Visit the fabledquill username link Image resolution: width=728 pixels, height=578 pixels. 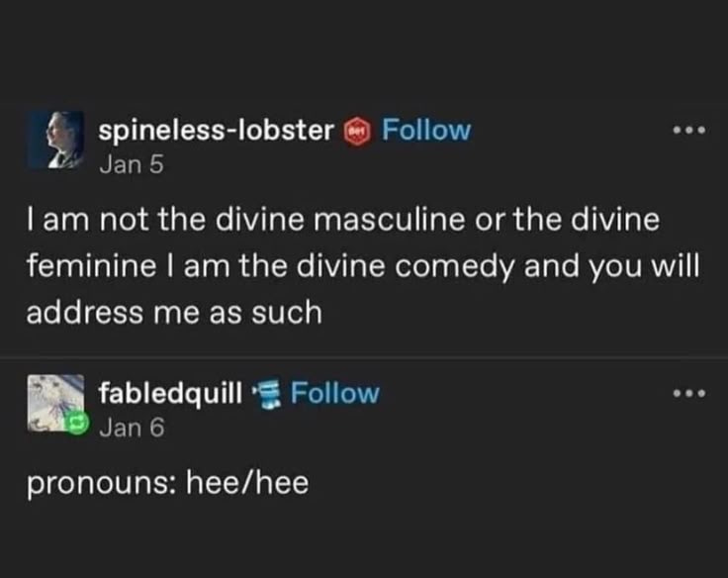pyautogui.click(x=170, y=393)
